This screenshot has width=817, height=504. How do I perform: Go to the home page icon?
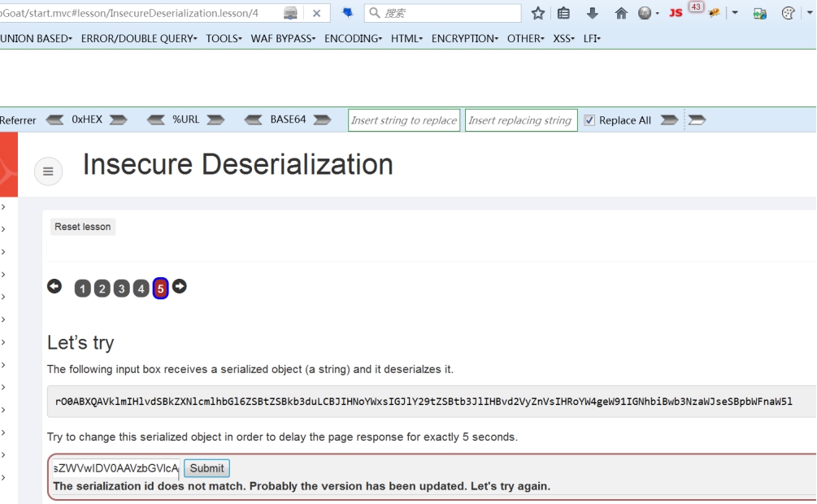pos(620,13)
